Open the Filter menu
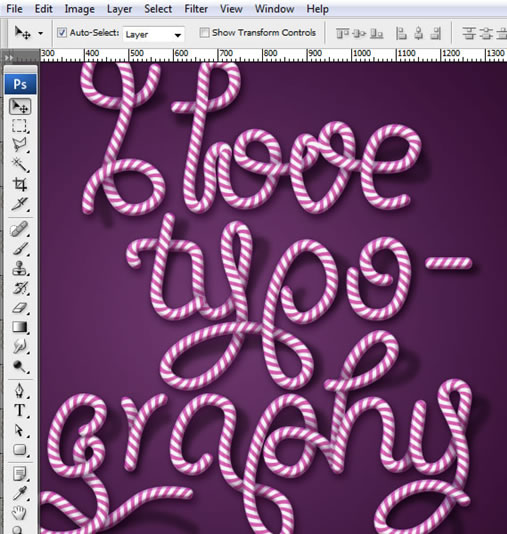 tap(196, 9)
